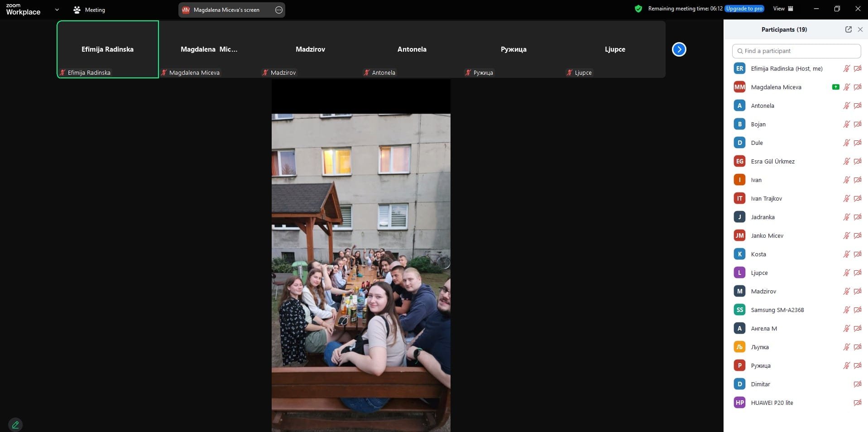Click Ружица's muted microphone icon in list
Image resolution: width=868 pixels, height=432 pixels.
[x=846, y=366]
